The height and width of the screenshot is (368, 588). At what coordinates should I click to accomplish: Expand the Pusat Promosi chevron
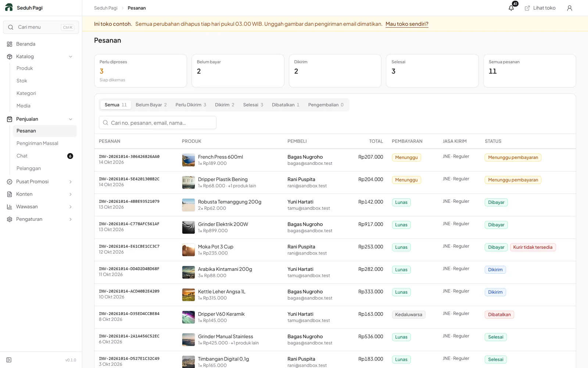pos(71,182)
